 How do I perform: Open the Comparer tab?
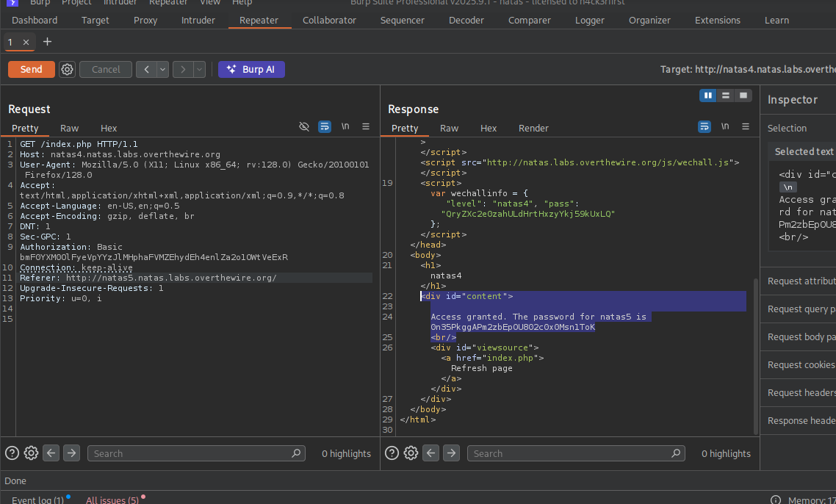click(530, 21)
